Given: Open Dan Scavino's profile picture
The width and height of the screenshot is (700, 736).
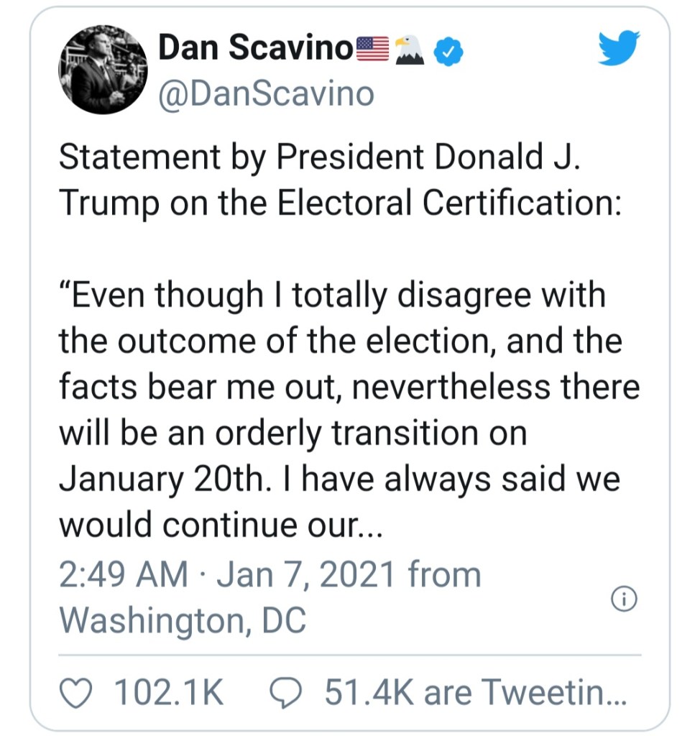Looking at the screenshot, I should (103, 69).
